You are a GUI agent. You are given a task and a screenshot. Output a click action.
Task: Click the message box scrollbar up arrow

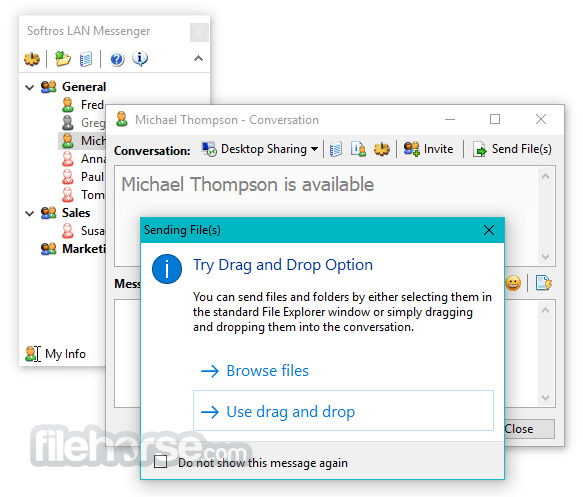click(x=545, y=310)
